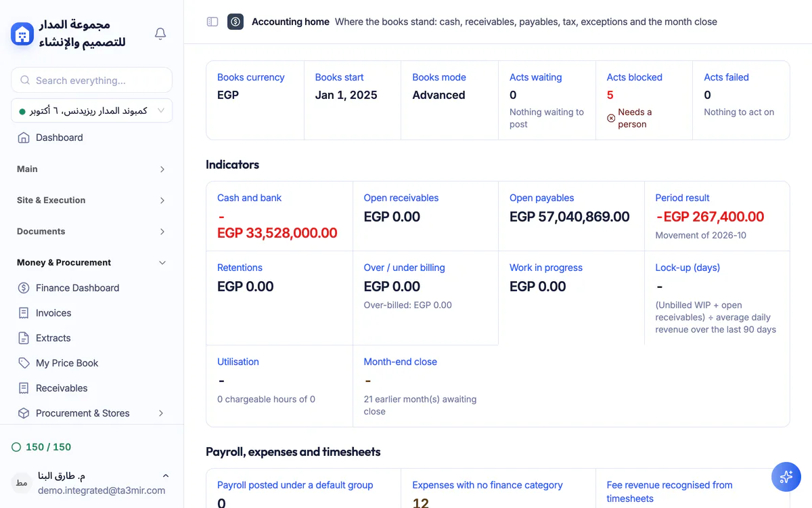Image resolution: width=812 pixels, height=508 pixels.
Task: Open the Acts waiting link
Action: [x=535, y=77]
